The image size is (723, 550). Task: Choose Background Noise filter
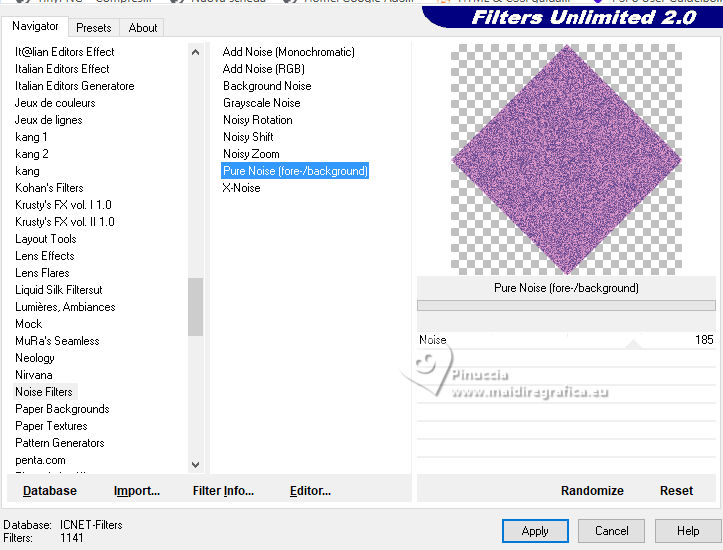click(x=267, y=86)
